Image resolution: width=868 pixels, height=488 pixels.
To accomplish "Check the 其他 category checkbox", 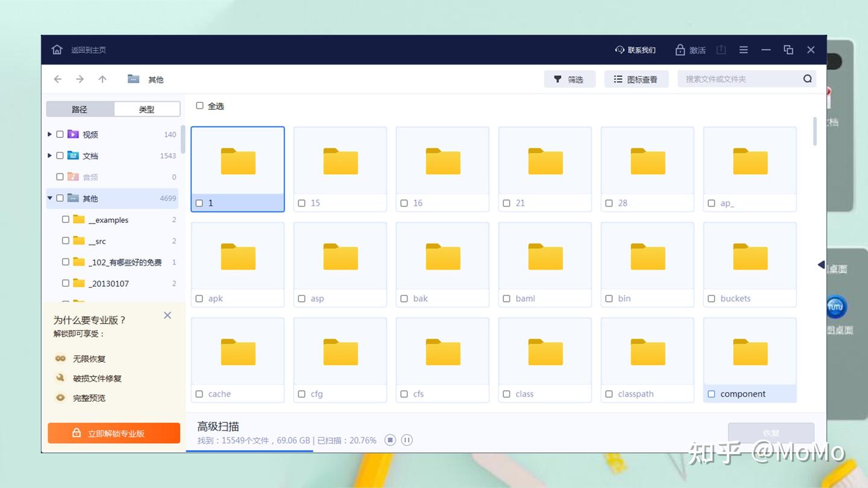I will click(x=60, y=198).
